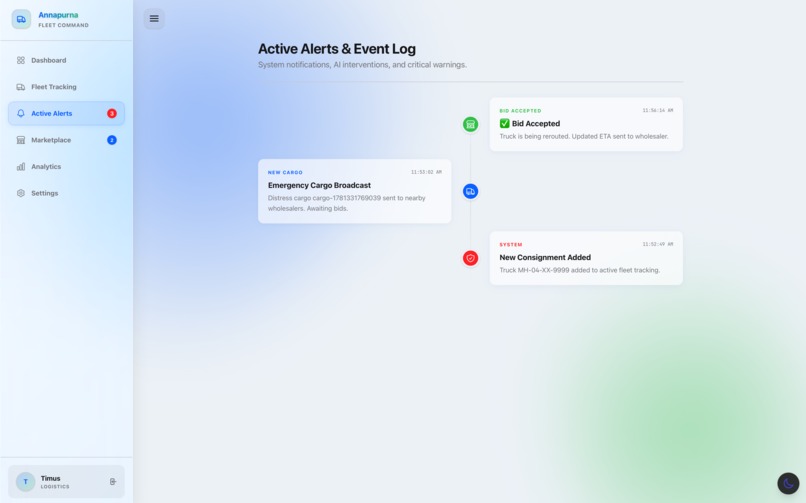Click the Timus avatar circle

click(x=25, y=481)
